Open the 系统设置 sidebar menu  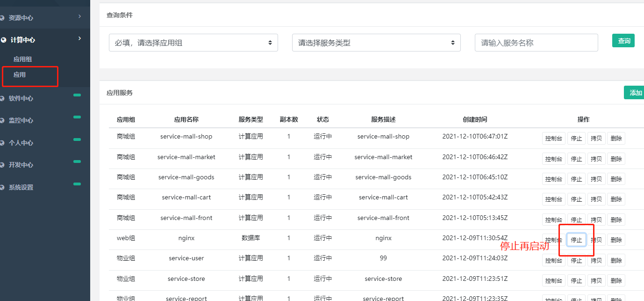click(x=21, y=187)
